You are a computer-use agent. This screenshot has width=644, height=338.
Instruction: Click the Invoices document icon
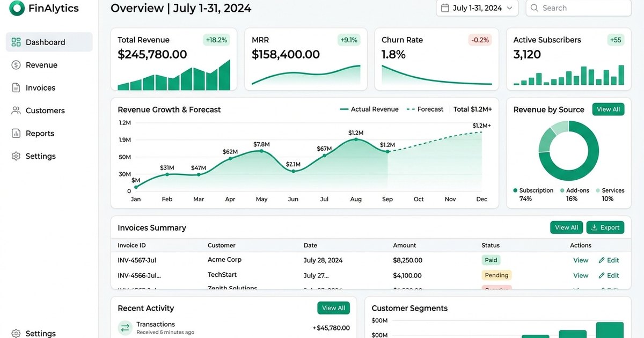pyautogui.click(x=16, y=88)
